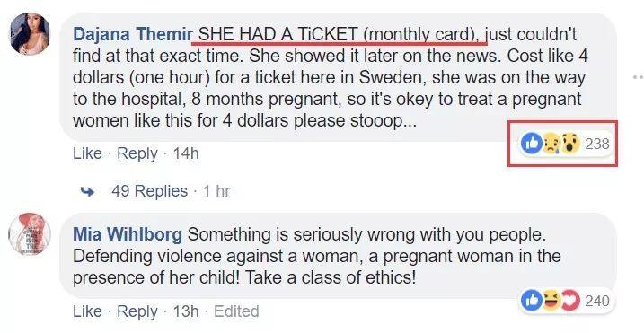This screenshot has width=644, height=333.
Task: Click the haha reaction emoji on Mia's comment
Action: [551, 301]
